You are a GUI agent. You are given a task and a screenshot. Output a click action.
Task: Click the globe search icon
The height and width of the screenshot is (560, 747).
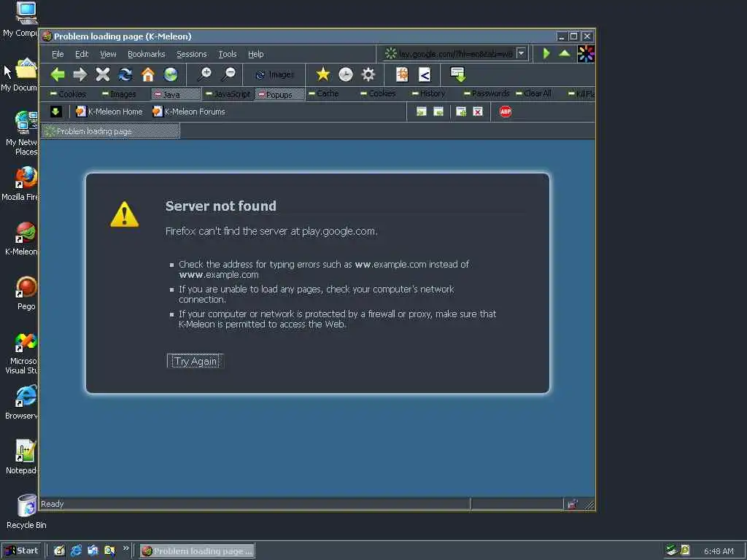tap(171, 74)
